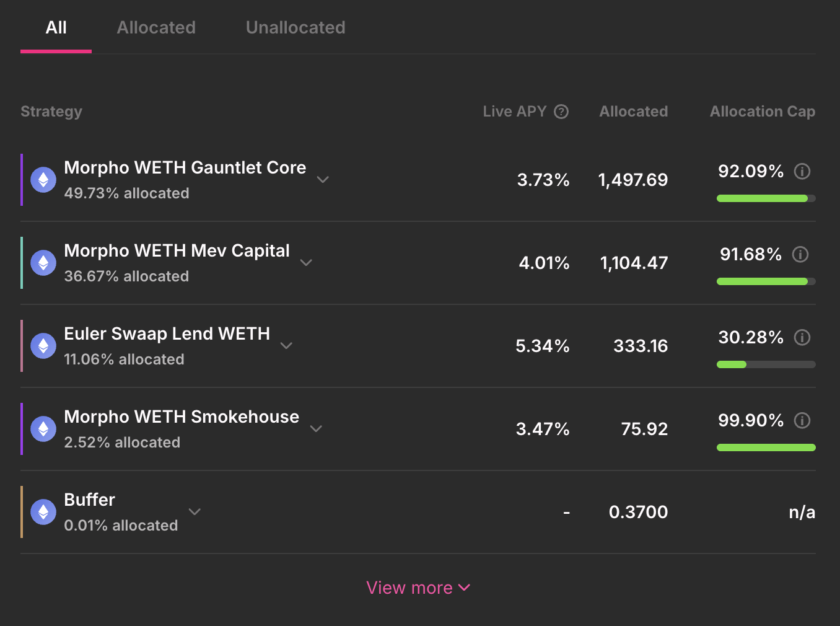Click info icon next to 92.09% cap
The width and height of the screenshot is (840, 626).
coord(802,171)
